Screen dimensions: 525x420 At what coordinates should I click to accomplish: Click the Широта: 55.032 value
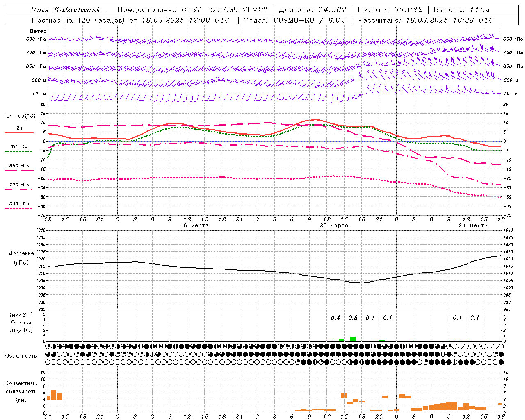[x=390, y=10]
